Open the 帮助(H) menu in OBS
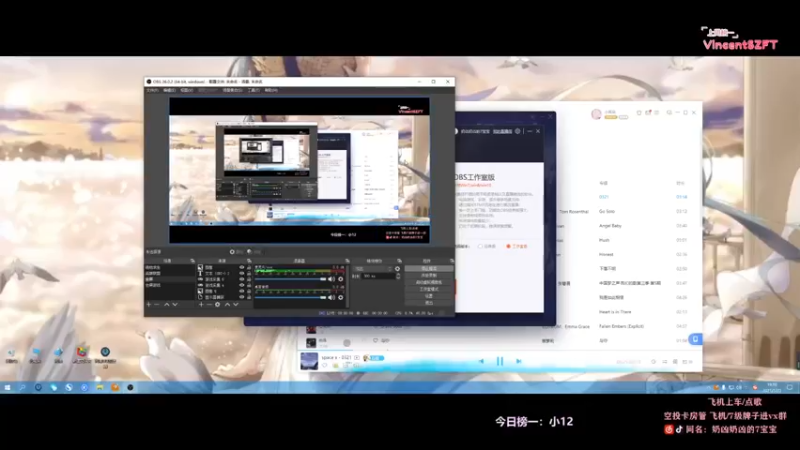Screen dimensions: 800x450 click(x=271, y=90)
